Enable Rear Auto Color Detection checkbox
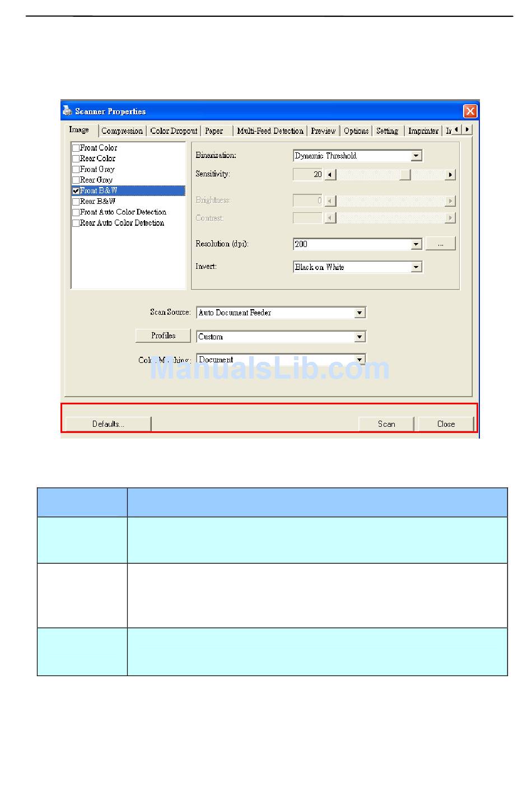The width and height of the screenshot is (532, 797). (76, 223)
